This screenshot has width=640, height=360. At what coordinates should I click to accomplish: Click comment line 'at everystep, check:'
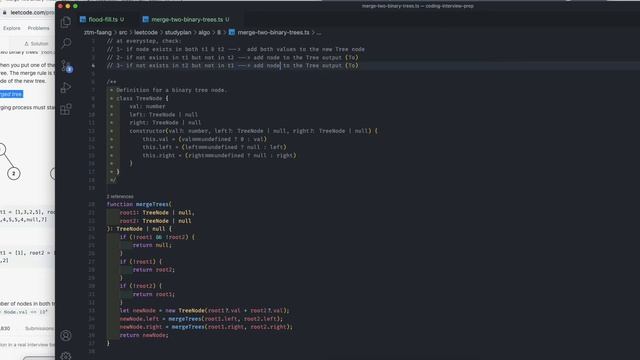144,41
